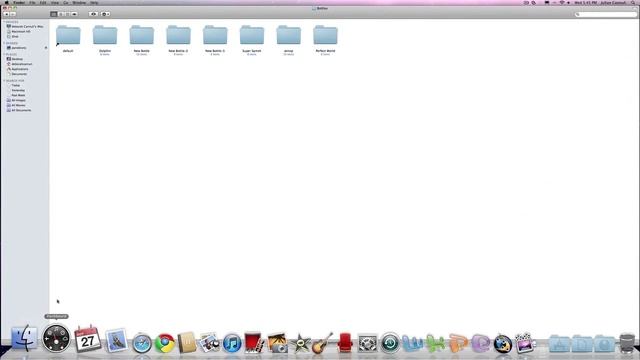Launch Photo Booth from the Dock
Viewport: 640px width, 360px height.
[253, 342]
